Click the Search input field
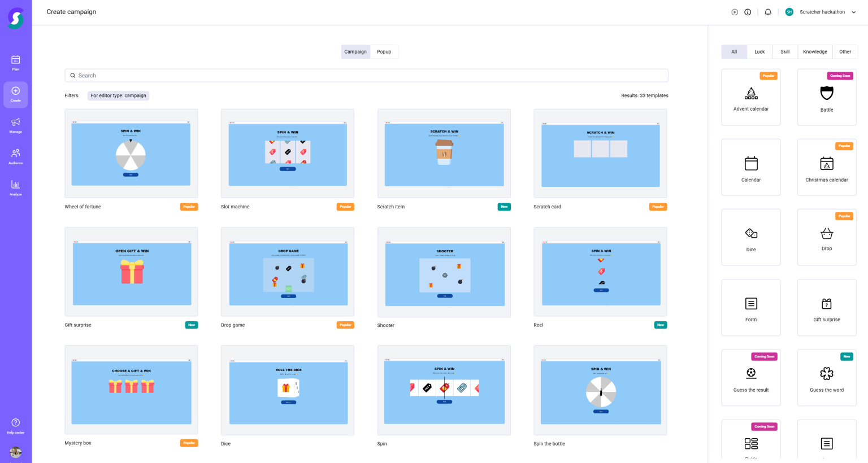Screen dimensions: 868x463 pyautogui.click(x=366, y=75)
